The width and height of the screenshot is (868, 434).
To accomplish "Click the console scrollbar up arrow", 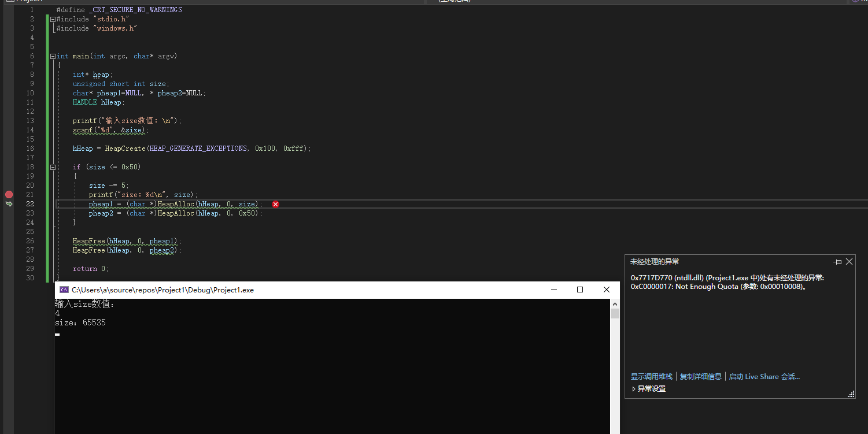I will click(x=615, y=303).
